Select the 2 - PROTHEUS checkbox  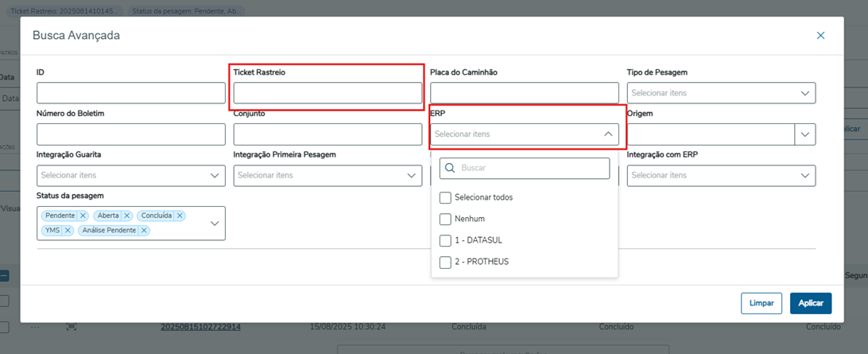pos(445,262)
